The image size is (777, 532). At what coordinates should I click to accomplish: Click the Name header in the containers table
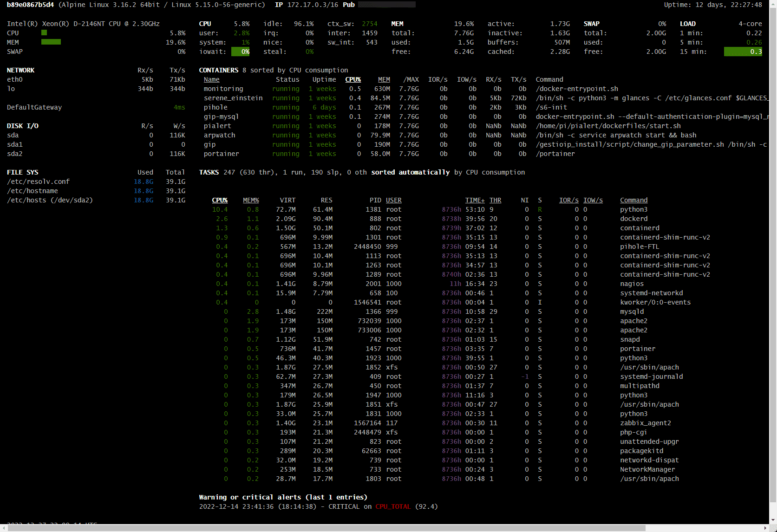[x=211, y=79]
